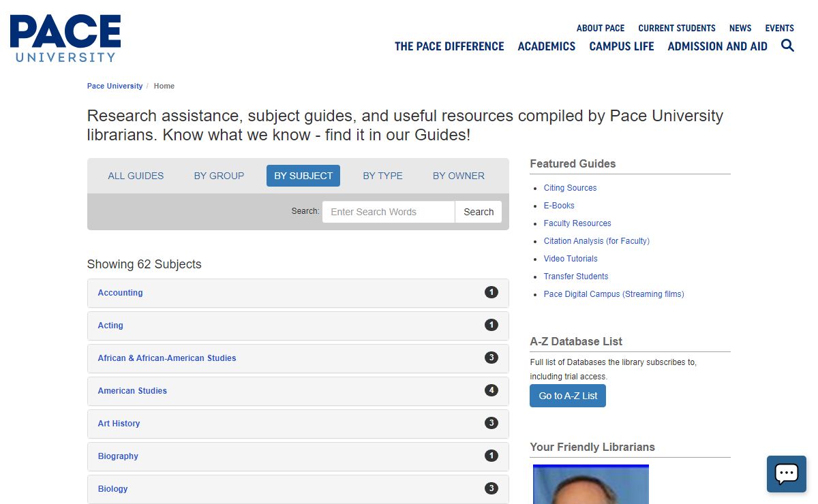818x504 pixels.
Task: Open the Events link
Action: 779,28
